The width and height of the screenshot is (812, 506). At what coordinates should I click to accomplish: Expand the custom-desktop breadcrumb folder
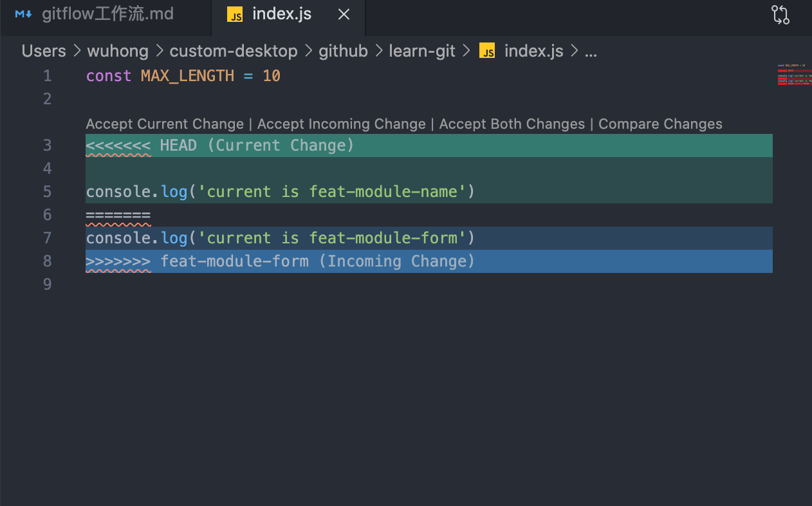tap(234, 52)
